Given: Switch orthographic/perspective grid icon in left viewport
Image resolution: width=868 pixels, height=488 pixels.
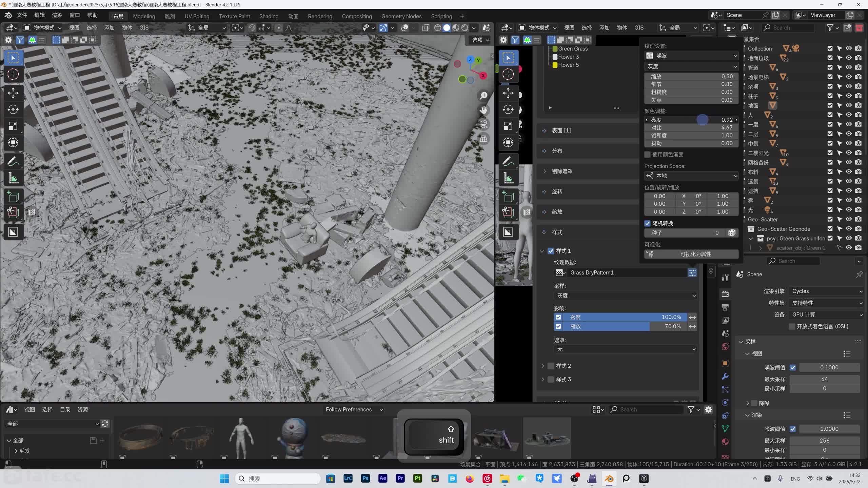Looking at the screenshot, I should pos(484,139).
